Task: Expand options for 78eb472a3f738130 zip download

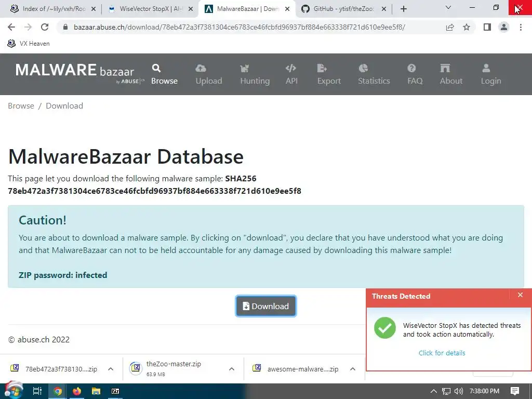Action: coord(111,369)
